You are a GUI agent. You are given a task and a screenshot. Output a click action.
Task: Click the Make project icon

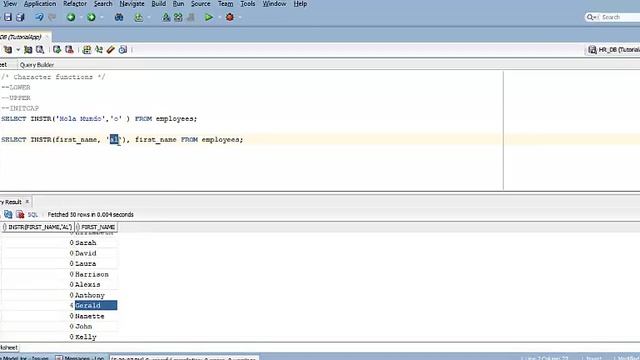(x=166, y=17)
